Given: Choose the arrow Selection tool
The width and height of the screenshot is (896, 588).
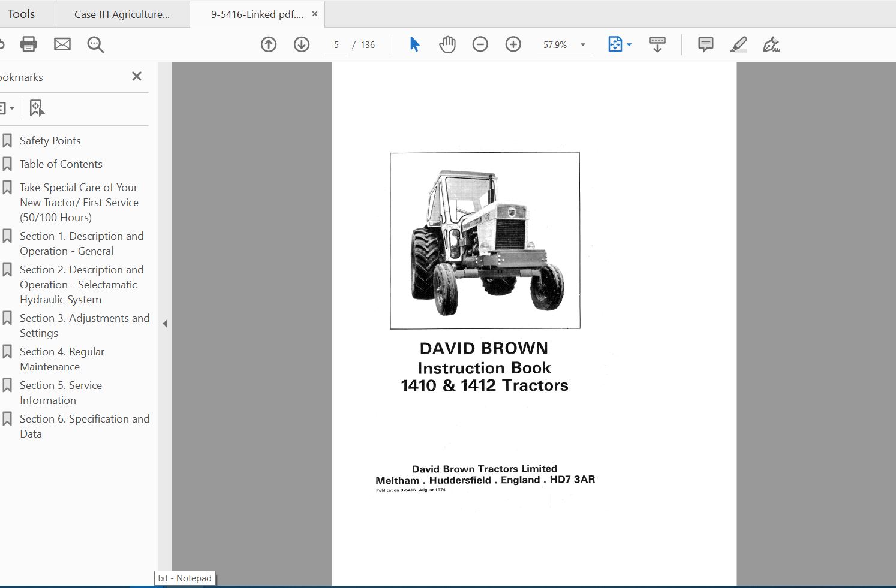Looking at the screenshot, I should click(x=414, y=44).
